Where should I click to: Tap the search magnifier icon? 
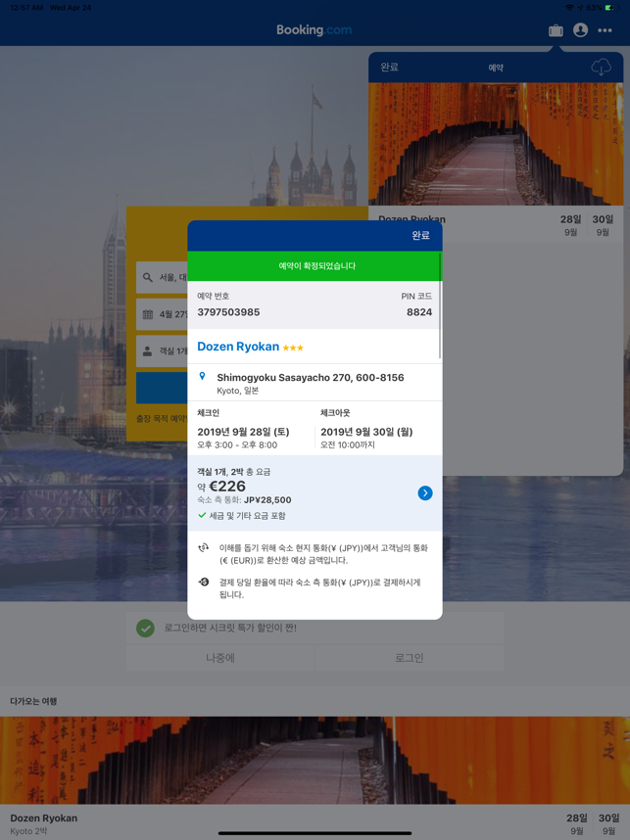pos(148,277)
